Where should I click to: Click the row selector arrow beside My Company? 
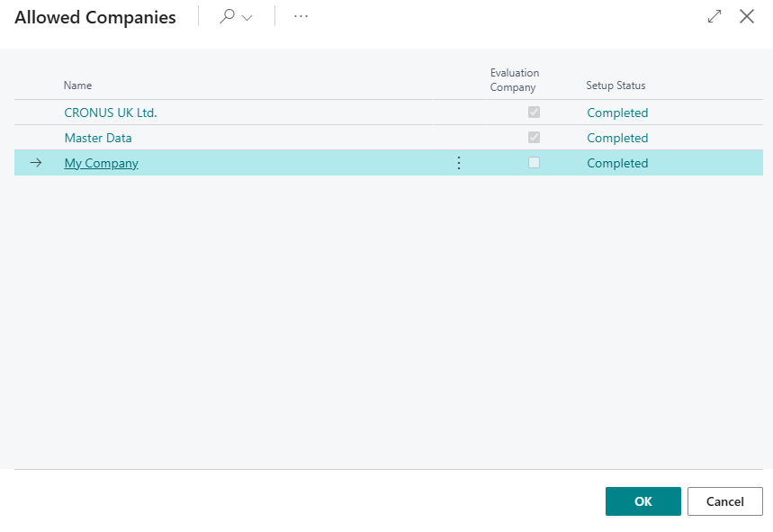[36, 162]
